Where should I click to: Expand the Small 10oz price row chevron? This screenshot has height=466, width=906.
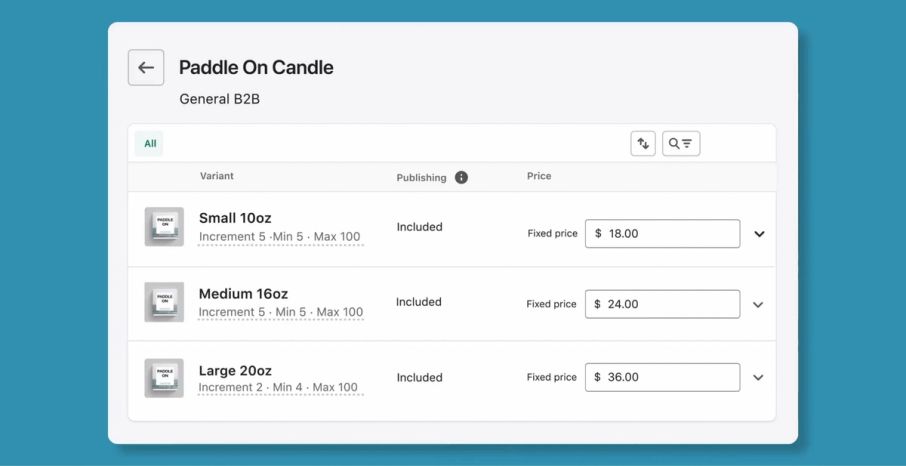click(x=759, y=234)
